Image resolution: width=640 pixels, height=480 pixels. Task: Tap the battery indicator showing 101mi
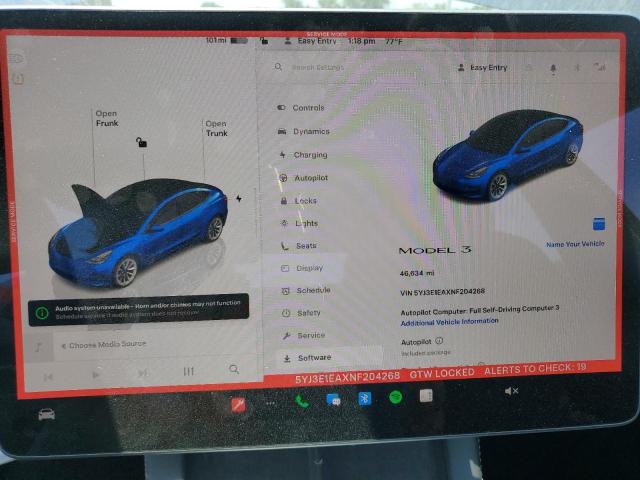[x=227, y=40]
